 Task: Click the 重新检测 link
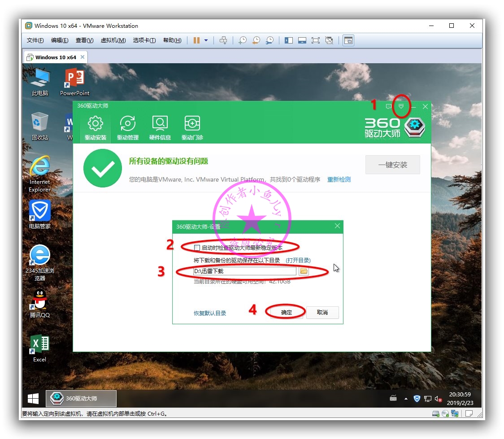[339, 179]
